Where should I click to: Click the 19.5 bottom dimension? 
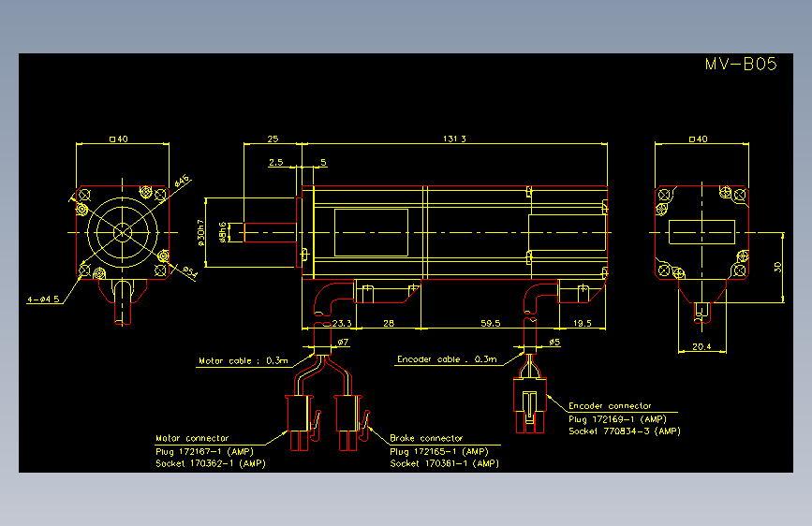coord(582,323)
